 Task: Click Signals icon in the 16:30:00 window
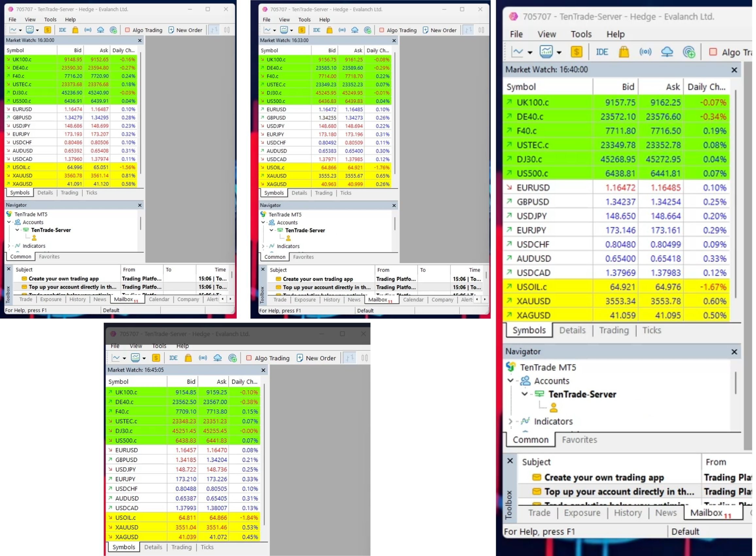88,30
